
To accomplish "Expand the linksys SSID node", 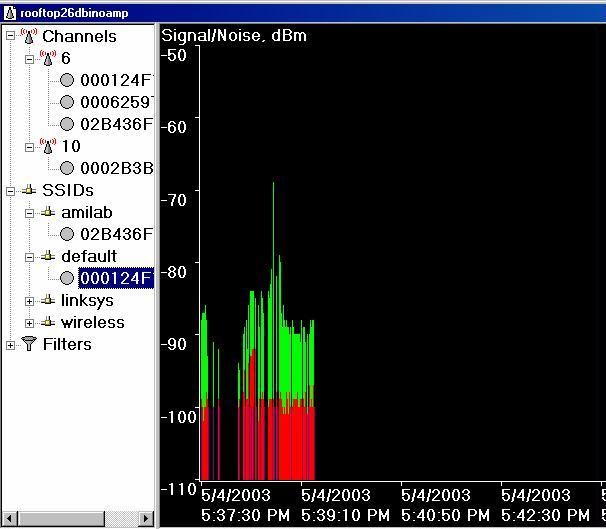I will pyautogui.click(x=30, y=300).
